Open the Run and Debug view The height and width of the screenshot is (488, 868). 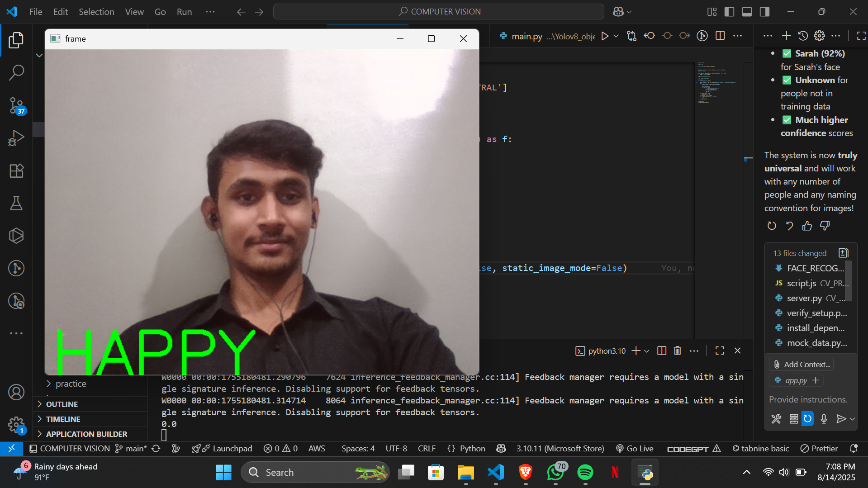[x=16, y=138]
